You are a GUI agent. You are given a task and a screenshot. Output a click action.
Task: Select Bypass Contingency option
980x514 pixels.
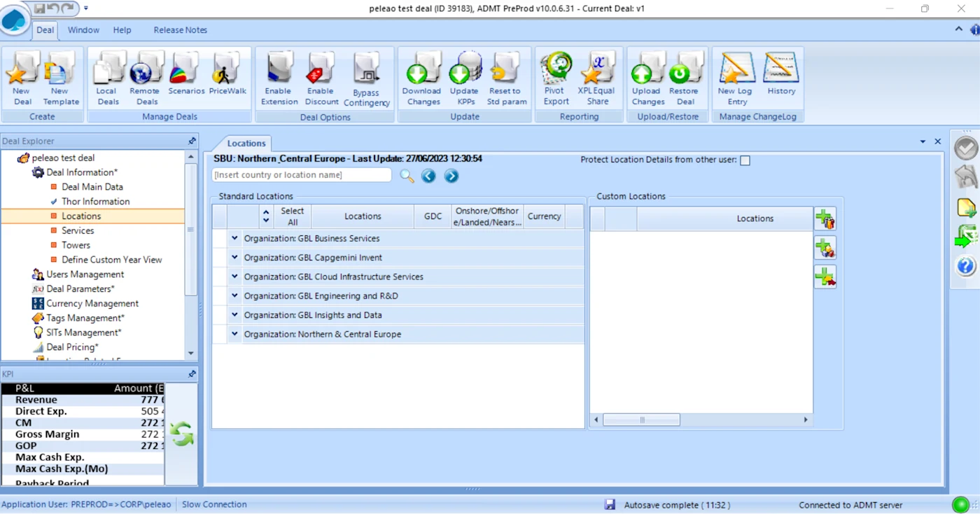367,80
